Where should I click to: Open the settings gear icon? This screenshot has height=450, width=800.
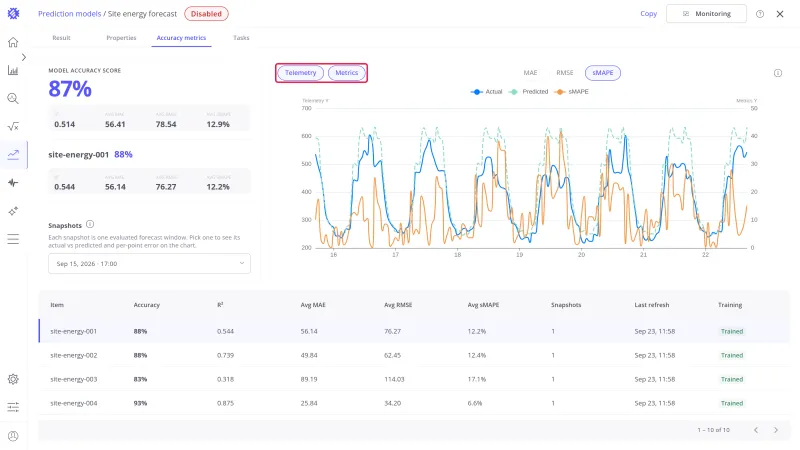click(13, 379)
